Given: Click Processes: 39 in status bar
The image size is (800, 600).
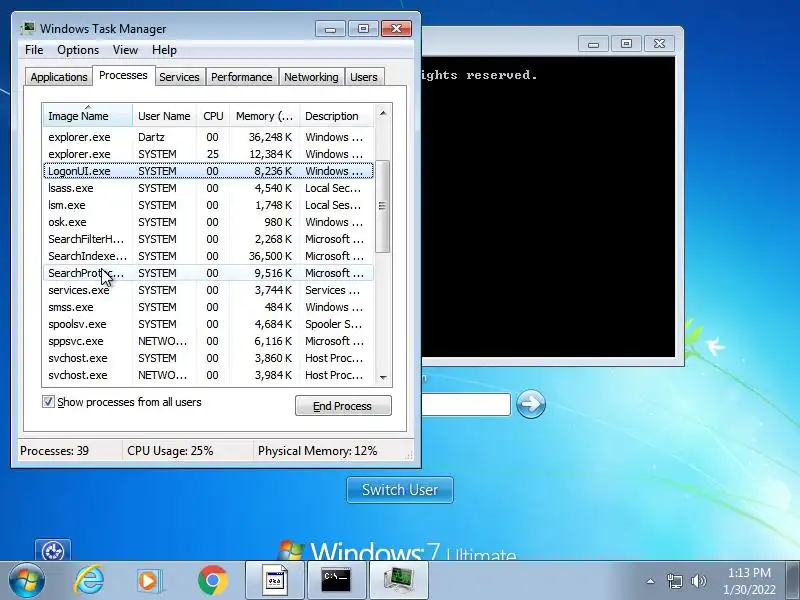Looking at the screenshot, I should click(x=55, y=451).
